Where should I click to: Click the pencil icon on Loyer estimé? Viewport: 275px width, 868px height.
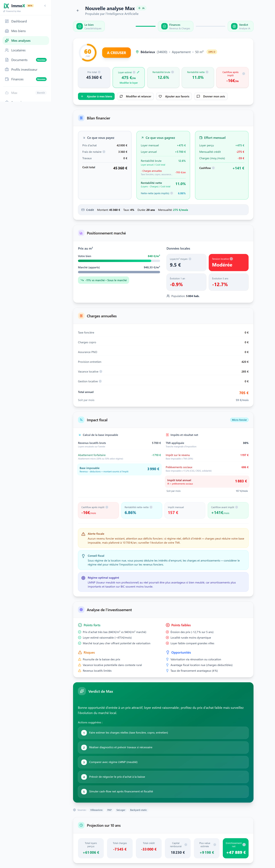[138, 72]
